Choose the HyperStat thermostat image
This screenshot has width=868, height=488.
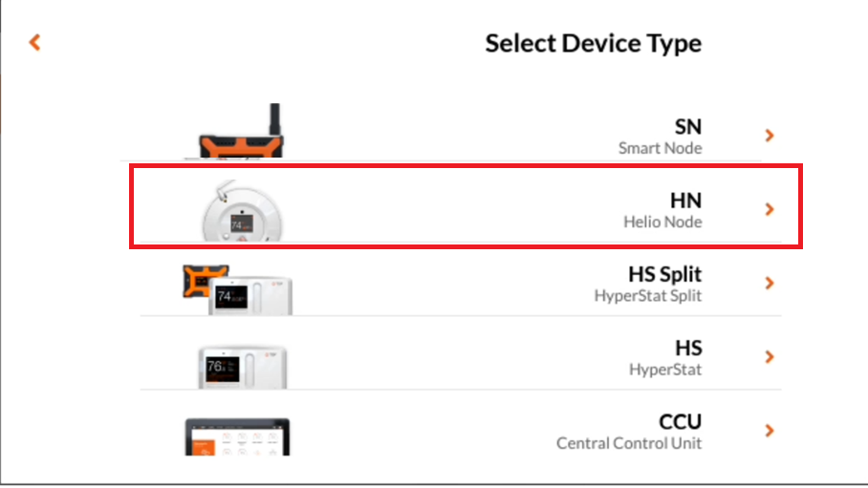pos(243,367)
